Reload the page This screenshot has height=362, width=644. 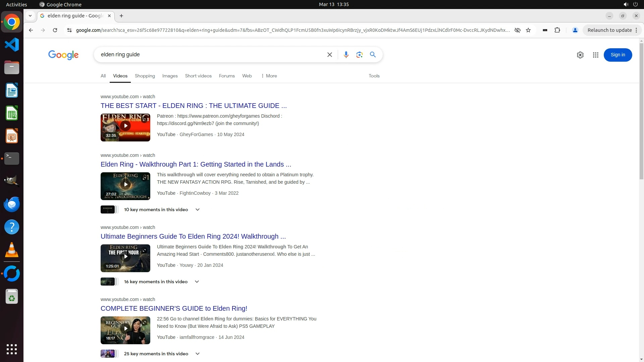[x=55, y=30]
